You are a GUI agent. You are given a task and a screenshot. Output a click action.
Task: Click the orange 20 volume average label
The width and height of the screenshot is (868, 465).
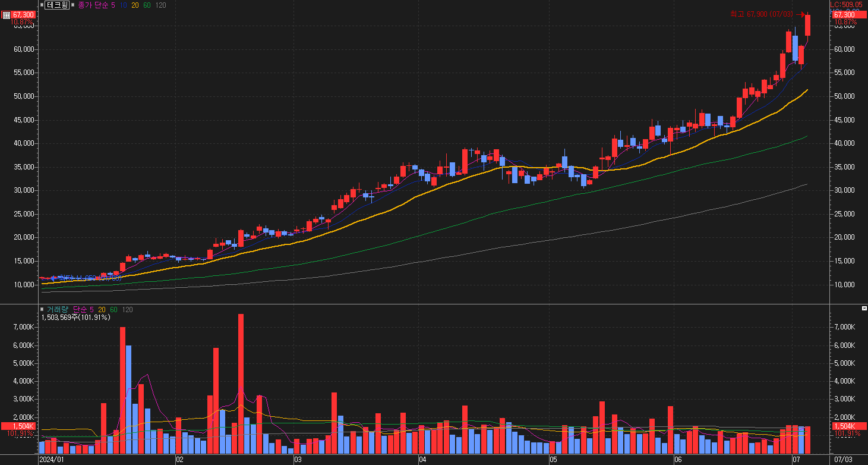[x=102, y=309]
